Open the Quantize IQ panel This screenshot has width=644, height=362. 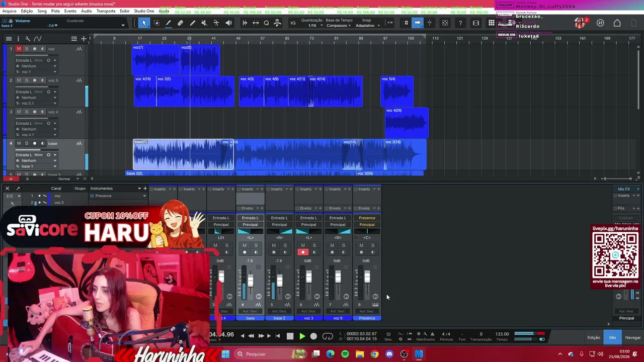pyautogui.click(x=293, y=23)
